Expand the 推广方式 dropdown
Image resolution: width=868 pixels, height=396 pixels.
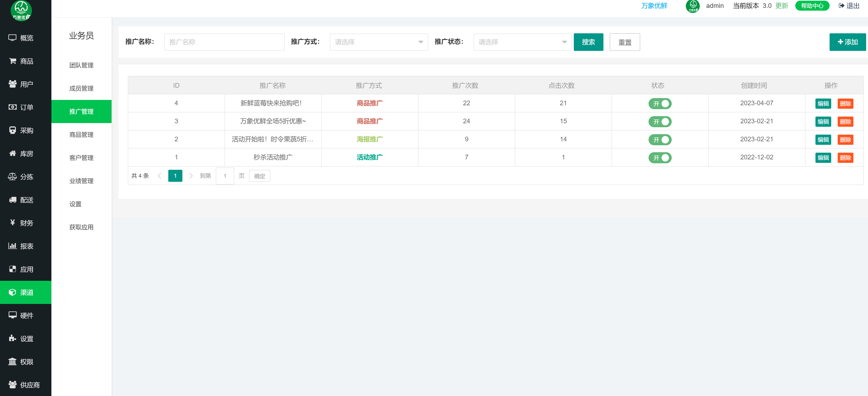[378, 42]
